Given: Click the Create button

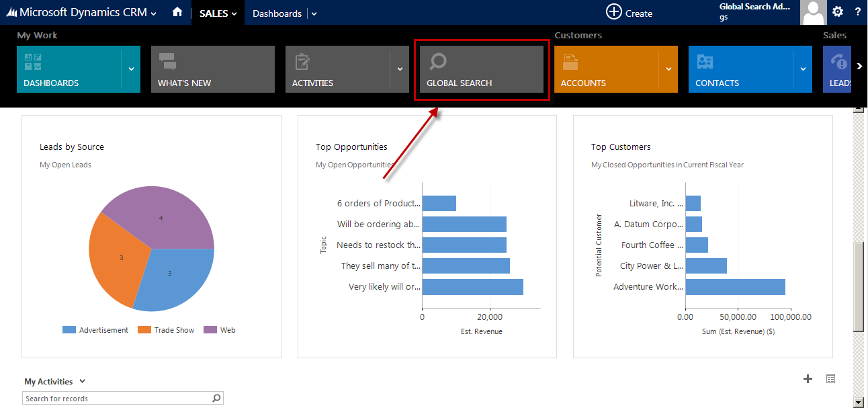Looking at the screenshot, I should tap(630, 13).
